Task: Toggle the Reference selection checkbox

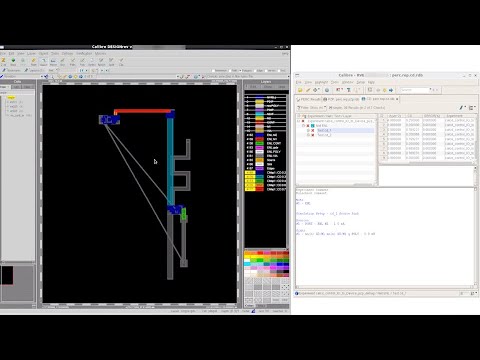Action: 213,71
